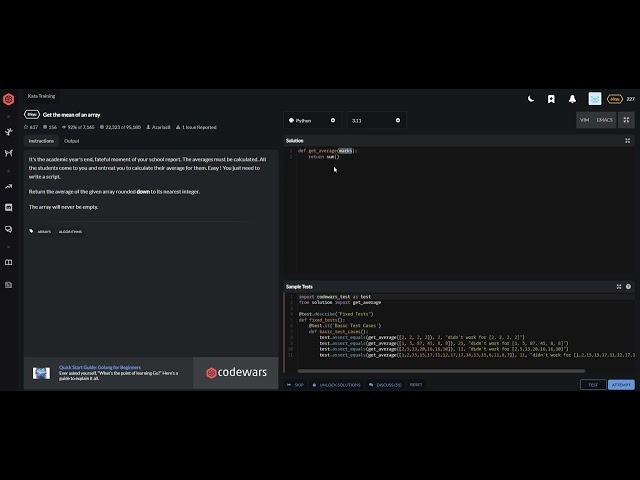Click the collections count 156
Screen dimensions: 640x480
[x=50, y=127]
